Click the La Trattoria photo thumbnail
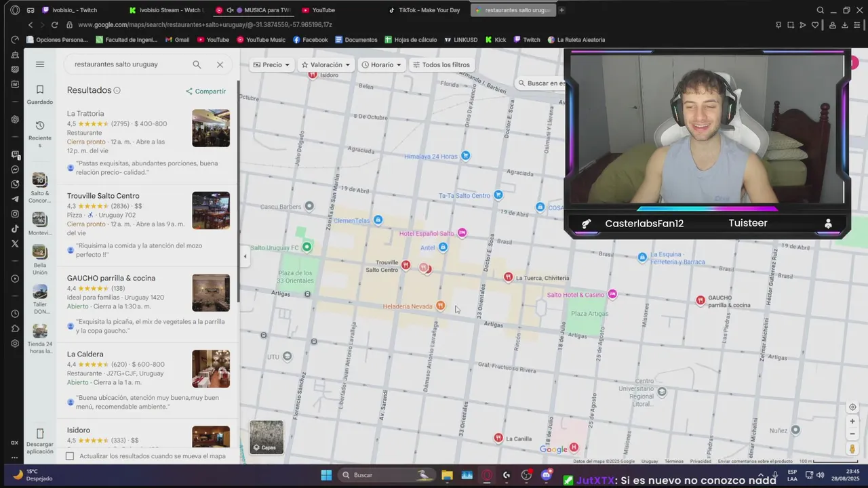The image size is (868, 488). click(211, 128)
